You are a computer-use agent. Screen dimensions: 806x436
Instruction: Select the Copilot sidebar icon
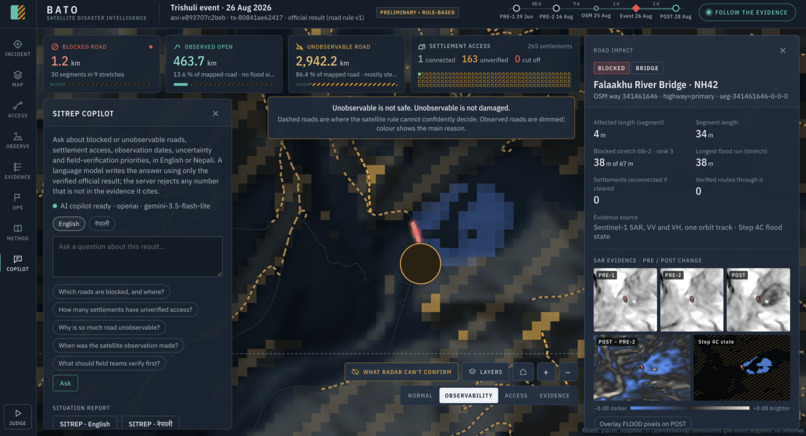coord(17,263)
